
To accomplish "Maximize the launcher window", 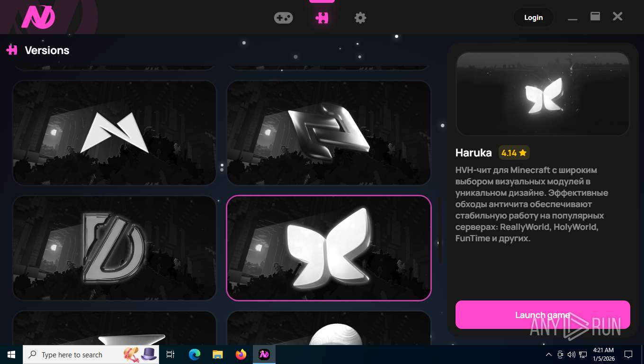I will (595, 17).
